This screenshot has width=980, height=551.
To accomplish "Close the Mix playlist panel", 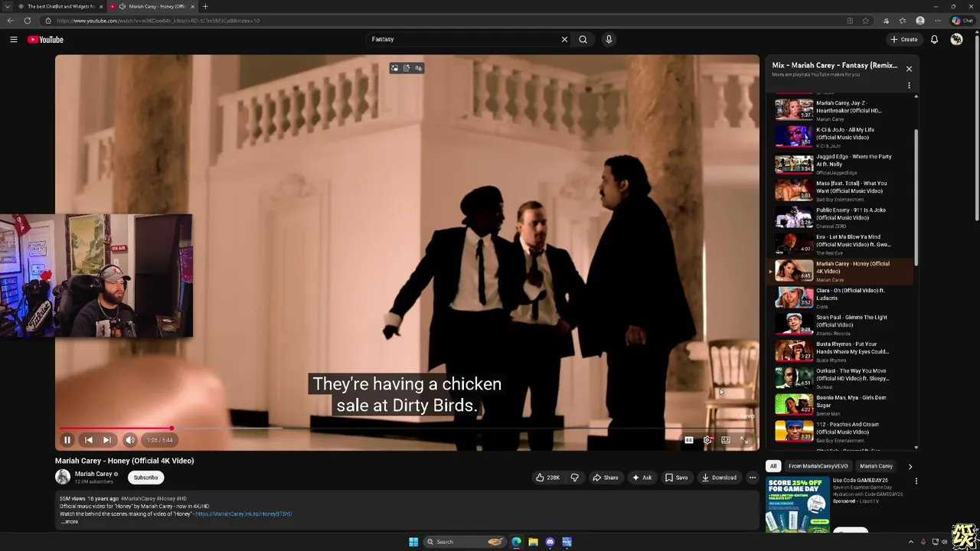I will coord(909,69).
